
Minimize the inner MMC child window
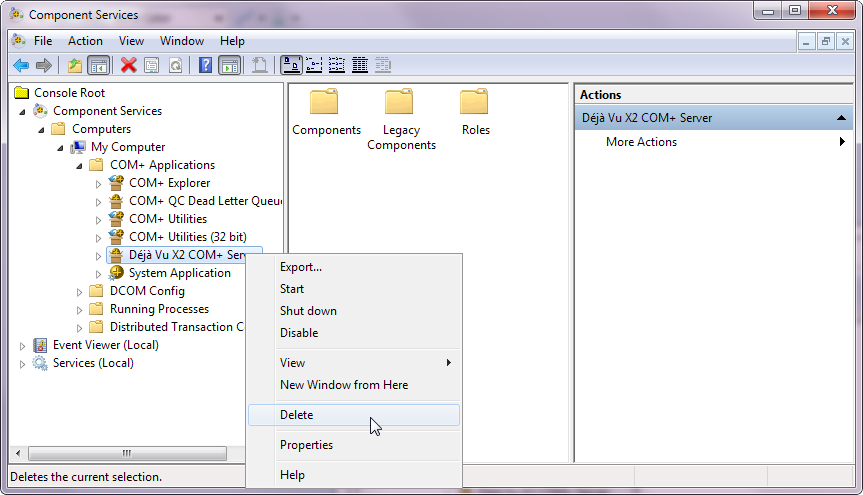[806, 42]
